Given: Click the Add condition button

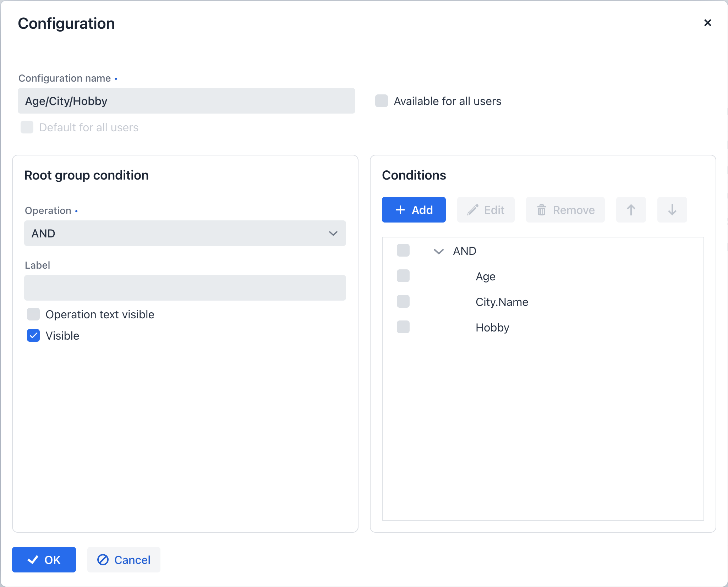Looking at the screenshot, I should click(x=414, y=210).
